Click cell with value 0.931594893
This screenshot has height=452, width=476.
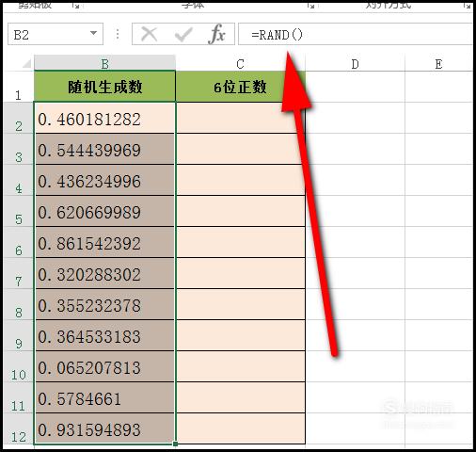(104, 428)
